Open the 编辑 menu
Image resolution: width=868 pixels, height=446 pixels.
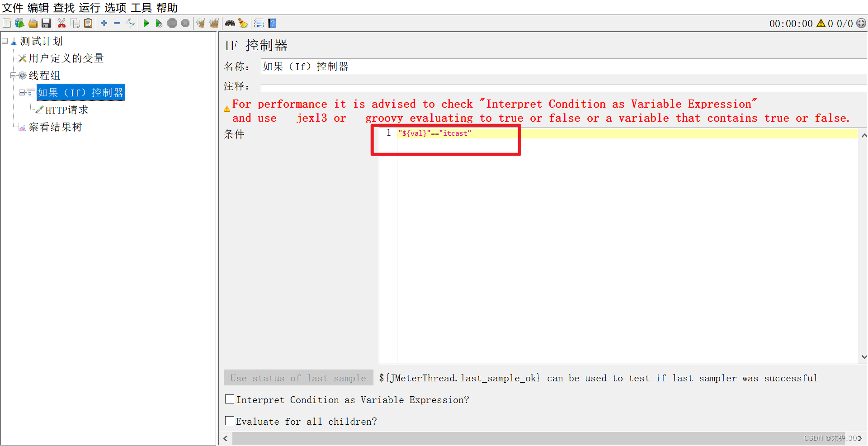tap(38, 8)
